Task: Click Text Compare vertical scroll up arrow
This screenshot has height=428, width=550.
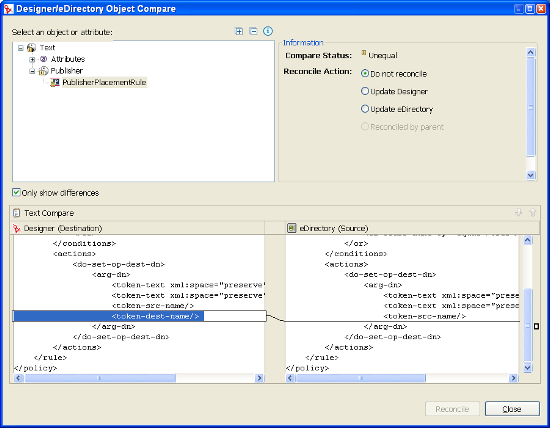Action: [x=528, y=240]
